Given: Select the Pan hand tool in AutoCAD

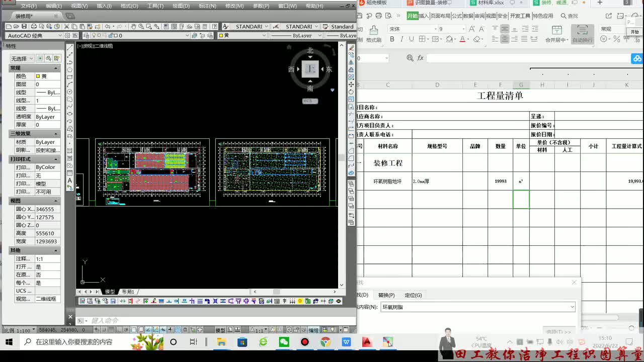Looking at the screenshot, I should click(x=133, y=26).
